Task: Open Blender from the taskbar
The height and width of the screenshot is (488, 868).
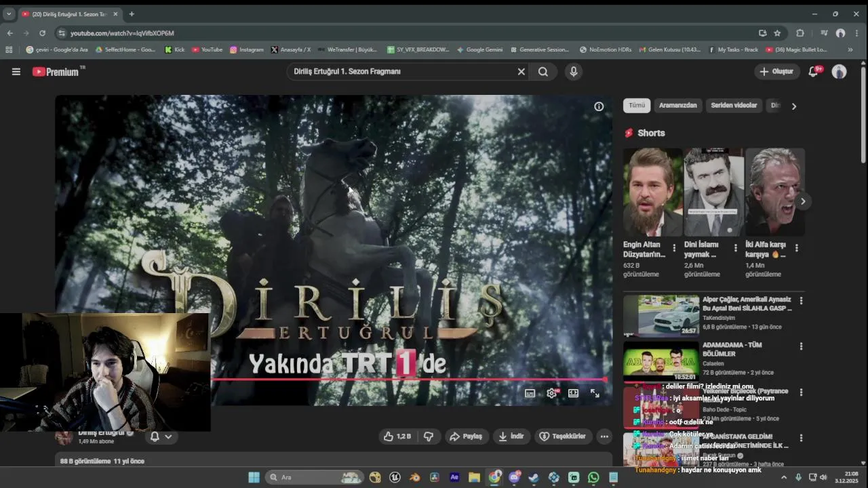Action: (415, 477)
